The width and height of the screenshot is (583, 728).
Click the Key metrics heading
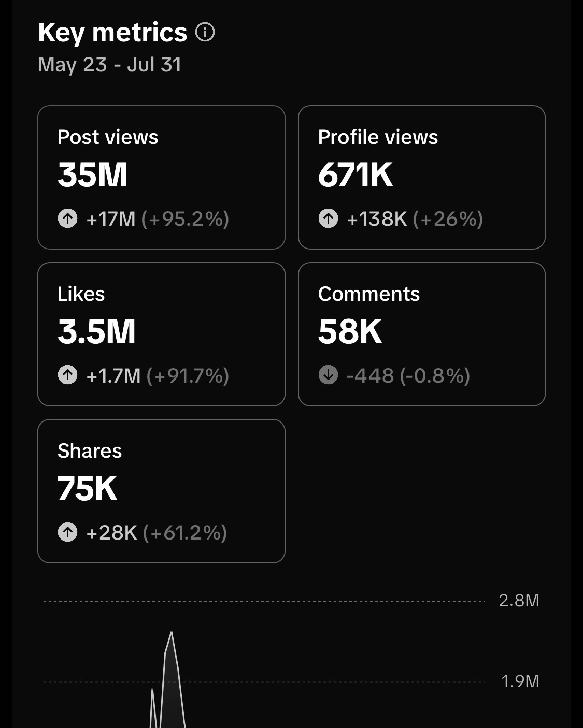(x=112, y=32)
